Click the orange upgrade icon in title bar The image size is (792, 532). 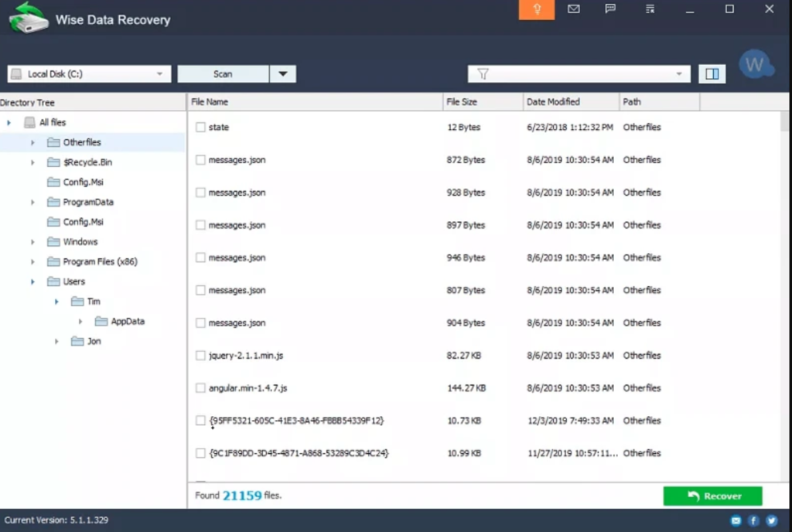(536, 10)
